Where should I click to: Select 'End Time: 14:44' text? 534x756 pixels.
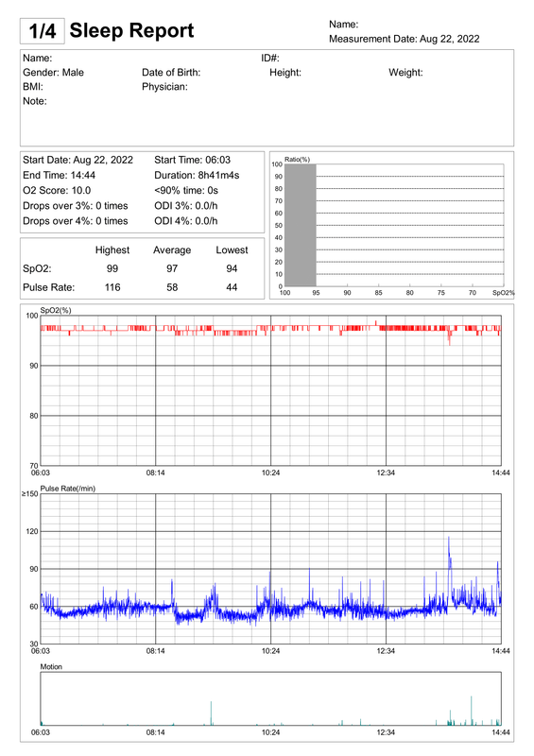point(59,175)
